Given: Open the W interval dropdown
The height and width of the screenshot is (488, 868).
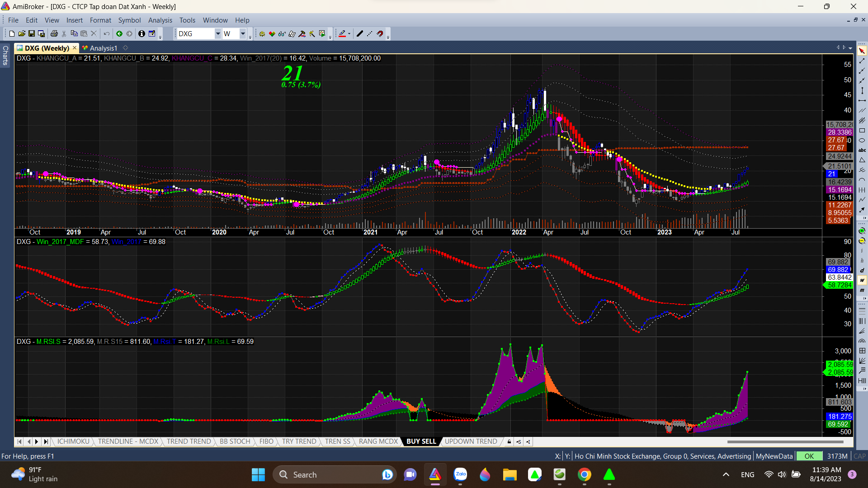Looking at the screenshot, I should (x=243, y=34).
